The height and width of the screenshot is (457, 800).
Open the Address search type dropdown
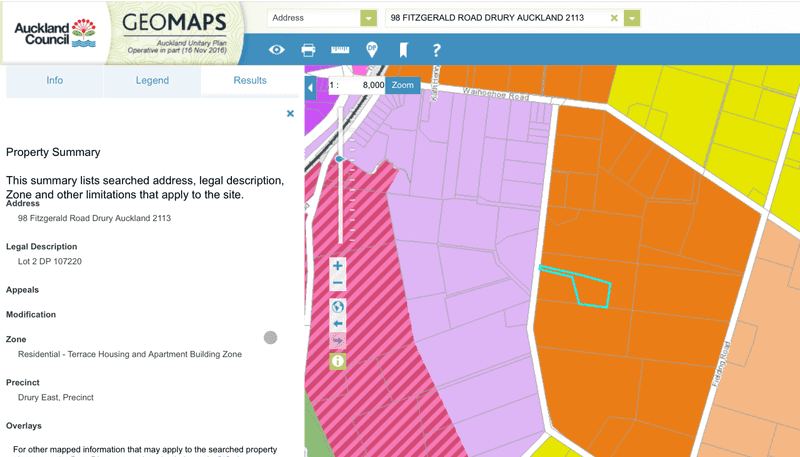coord(368,18)
